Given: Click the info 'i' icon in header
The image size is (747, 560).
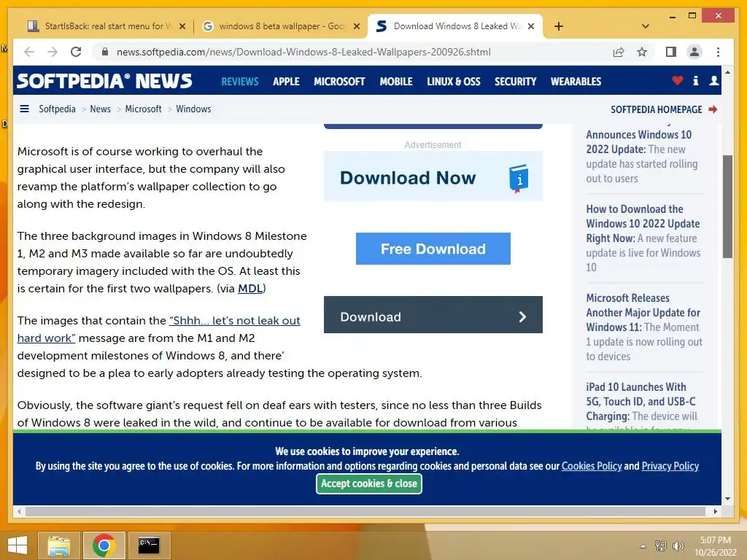Looking at the screenshot, I should 695,80.
